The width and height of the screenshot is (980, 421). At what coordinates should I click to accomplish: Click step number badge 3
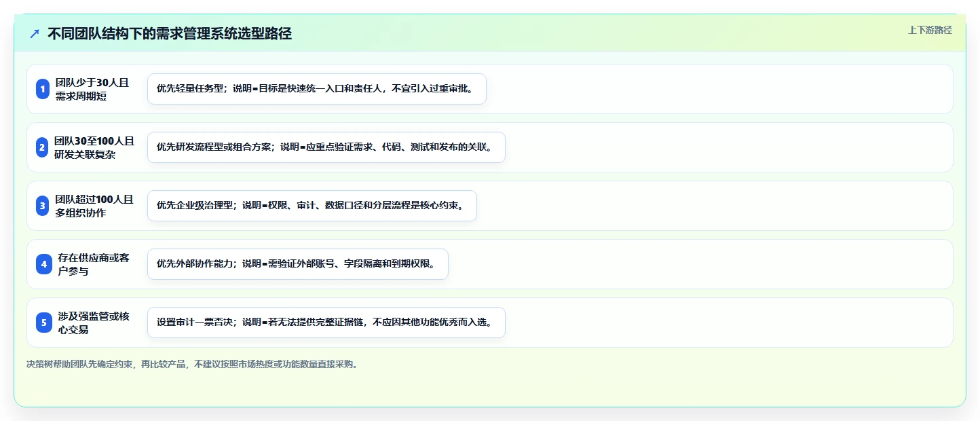point(43,206)
